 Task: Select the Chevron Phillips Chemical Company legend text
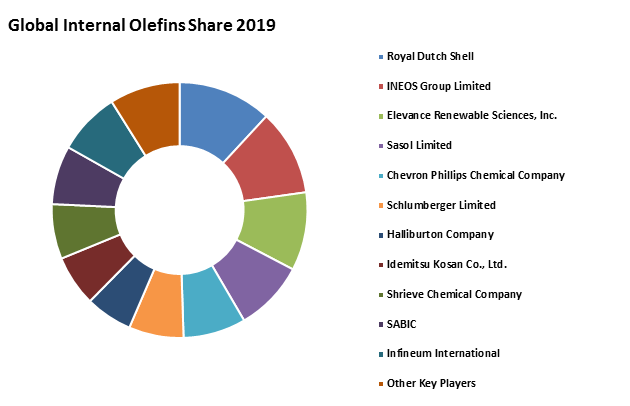point(476,175)
